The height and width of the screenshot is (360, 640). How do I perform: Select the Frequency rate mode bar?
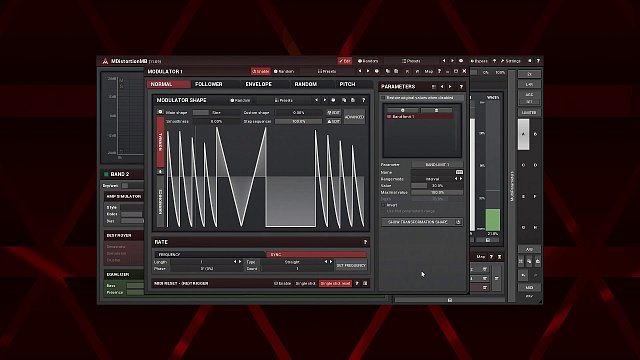click(x=210, y=254)
